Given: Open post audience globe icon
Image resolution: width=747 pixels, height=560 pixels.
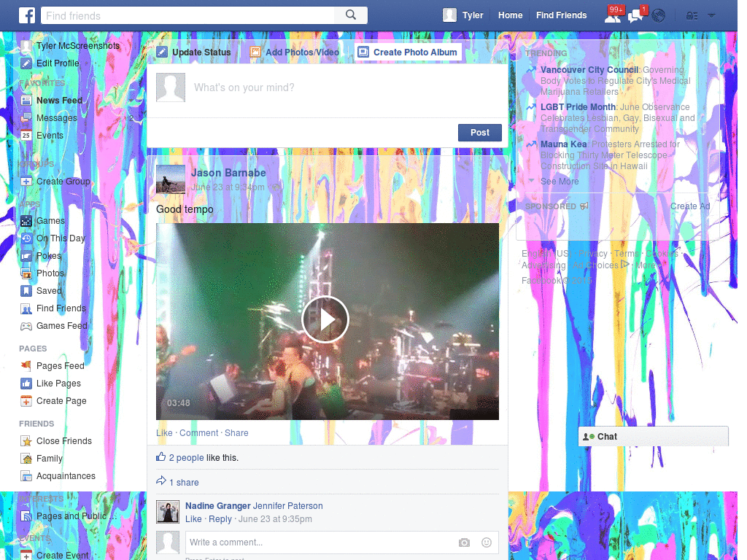Looking at the screenshot, I should (275, 187).
